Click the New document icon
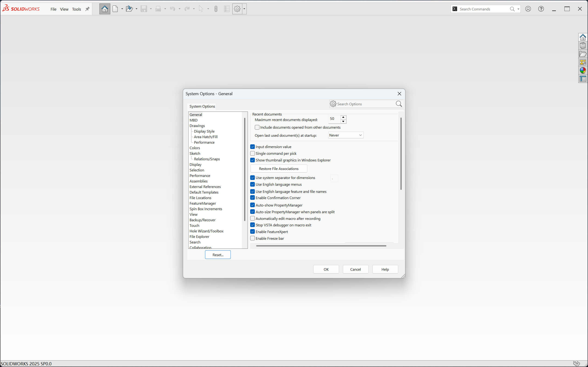 tap(115, 9)
